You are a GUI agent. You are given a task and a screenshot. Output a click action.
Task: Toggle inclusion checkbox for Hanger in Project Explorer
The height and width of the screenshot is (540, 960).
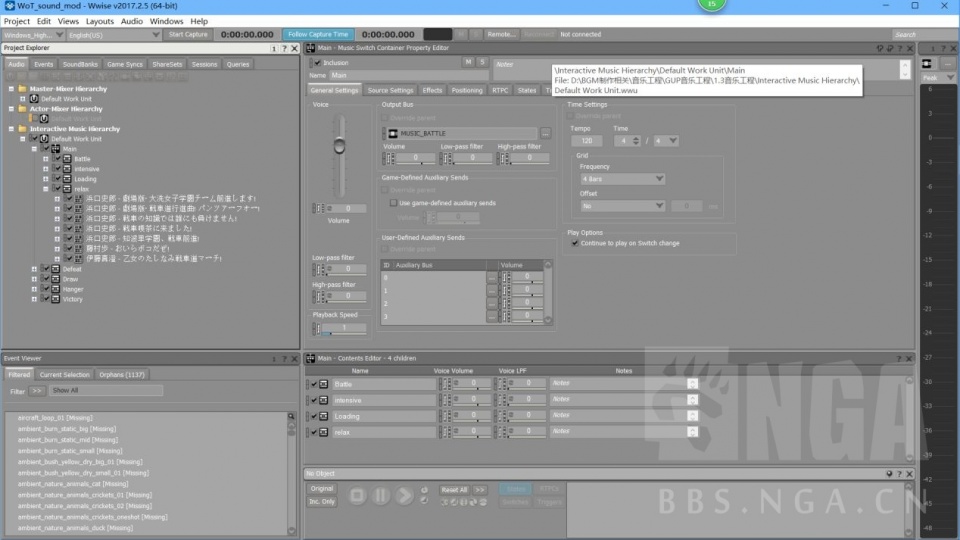[45, 289]
